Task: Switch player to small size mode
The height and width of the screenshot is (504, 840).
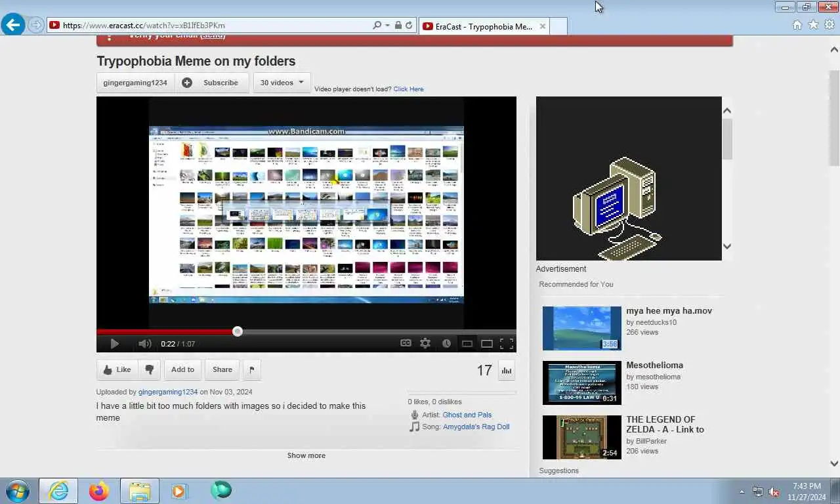Action: pos(467,343)
